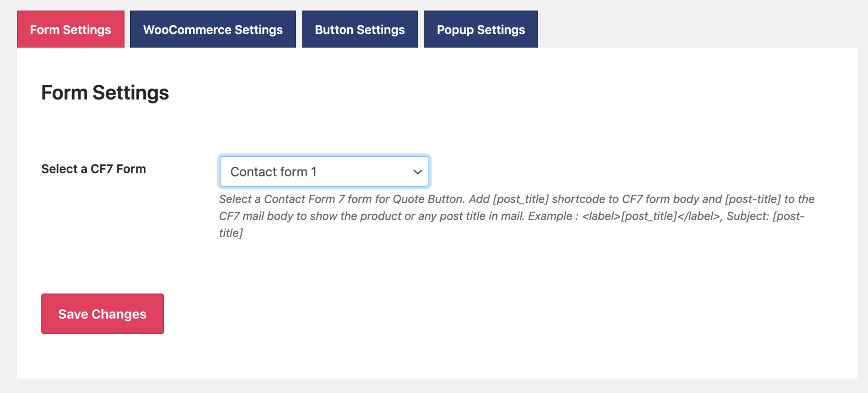Click the Select a CF7 Form label
The height and width of the screenshot is (393, 868).
[x=93, y=168]
